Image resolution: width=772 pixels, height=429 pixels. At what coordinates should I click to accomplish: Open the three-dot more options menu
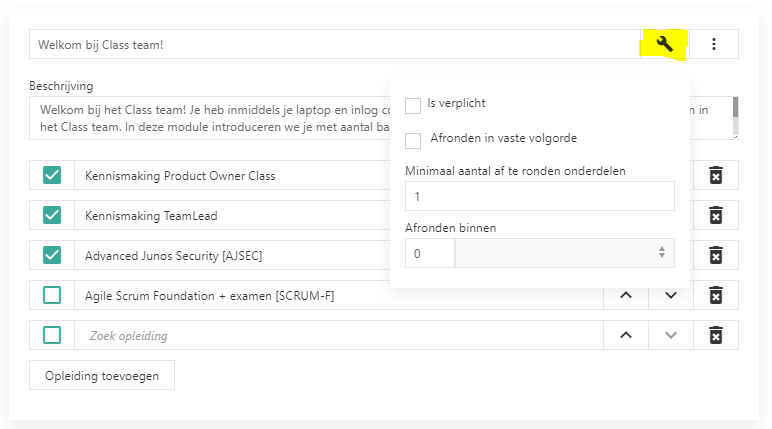[x=714, y=44]
